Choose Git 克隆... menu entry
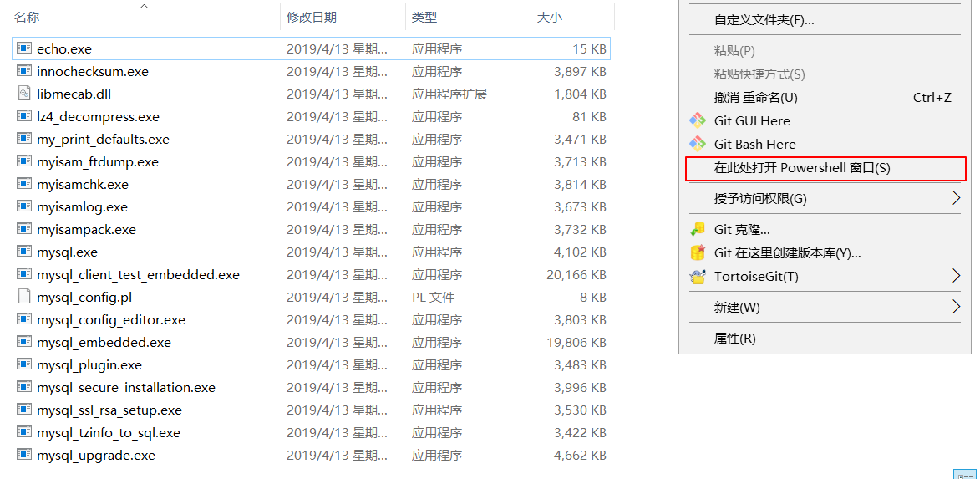Image resolution: width=980 pixels, height=479 pixels. [825, 230]
